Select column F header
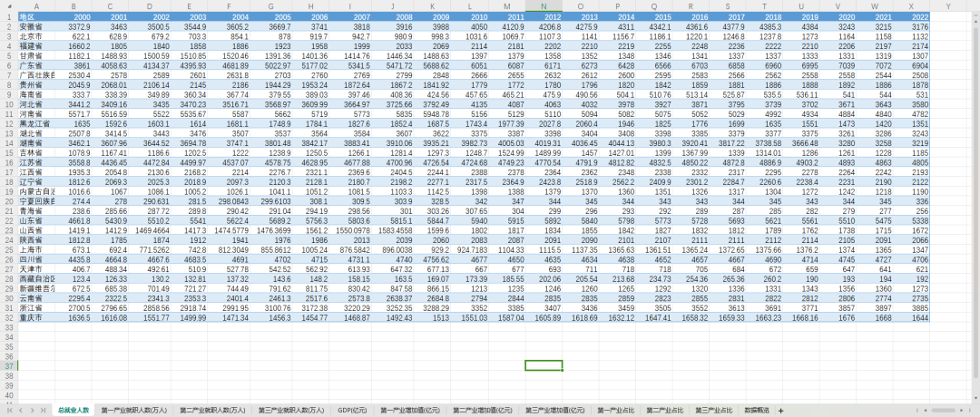 (229, 6)
